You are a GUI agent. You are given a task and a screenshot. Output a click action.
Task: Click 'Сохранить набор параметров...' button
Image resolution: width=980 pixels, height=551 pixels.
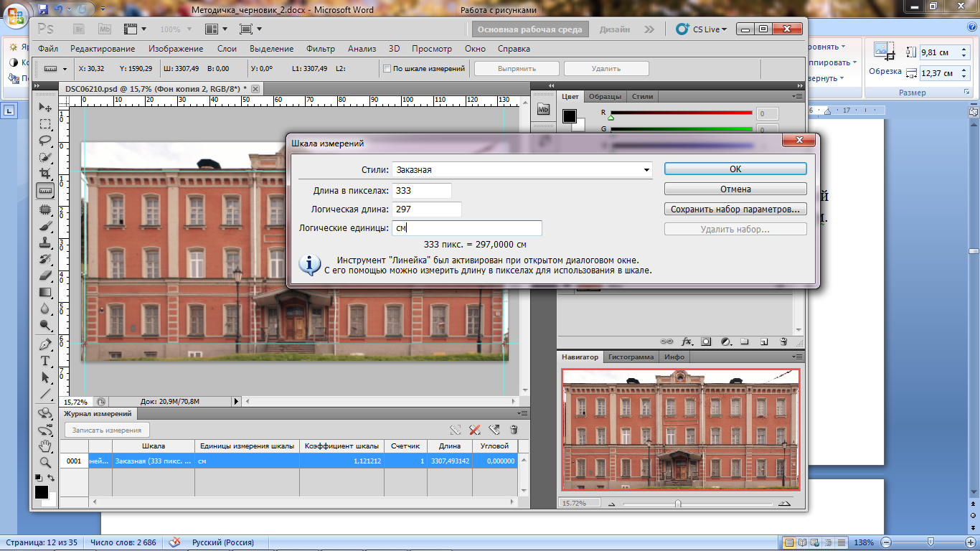coord(735,209)
